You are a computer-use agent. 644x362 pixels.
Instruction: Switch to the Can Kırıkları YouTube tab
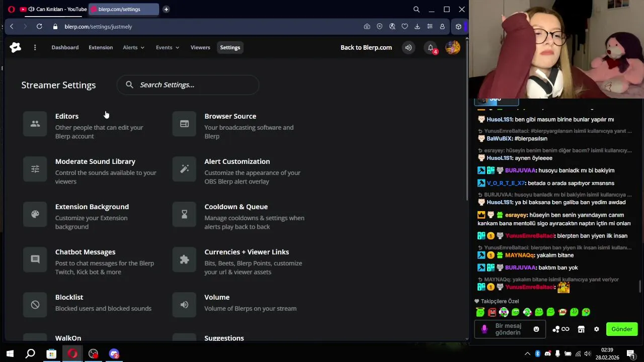[53, 9]
